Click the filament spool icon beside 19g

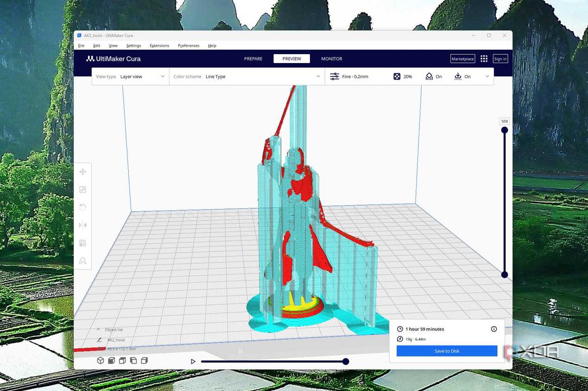point(400,339)
